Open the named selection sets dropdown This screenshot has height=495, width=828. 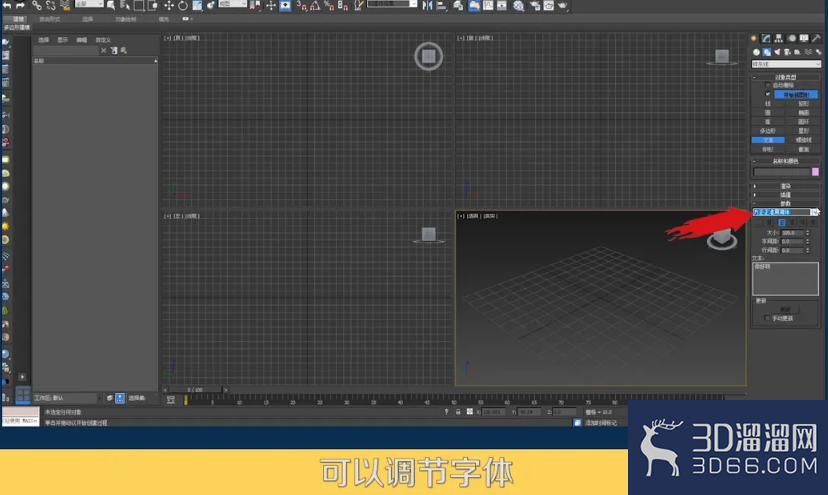[x=392, y=4]
